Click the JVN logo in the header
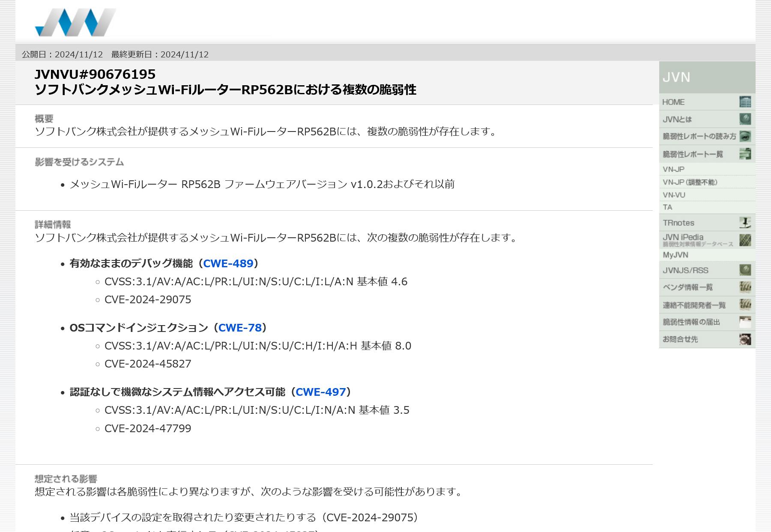This screenshot has height=532, width=771. pos(75,22)
